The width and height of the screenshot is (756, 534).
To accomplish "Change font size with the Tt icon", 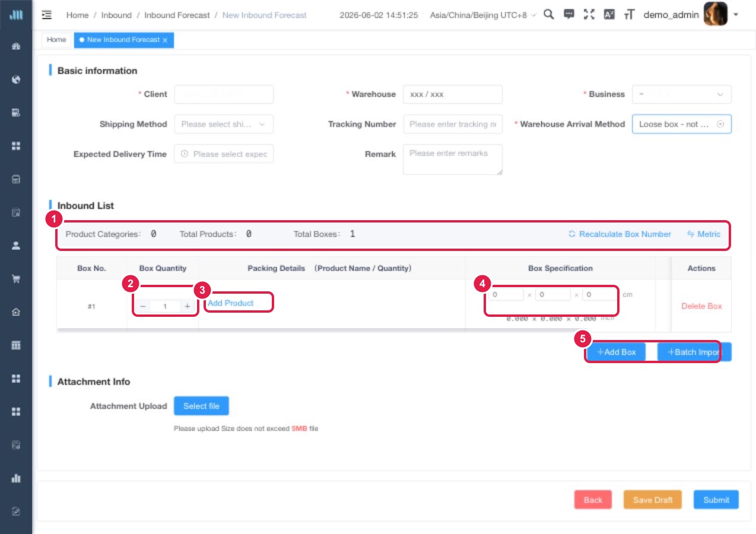I will (x=629, y=15).
